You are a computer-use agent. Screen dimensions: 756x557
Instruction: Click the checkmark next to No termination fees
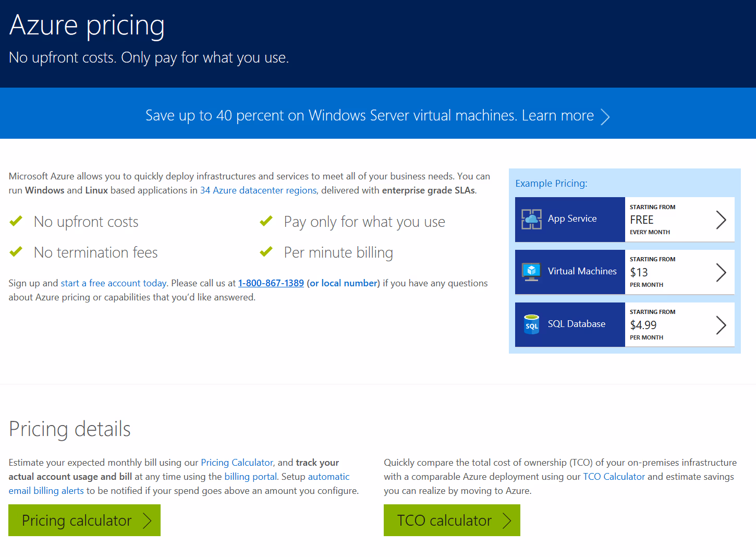[x=16, y=252]
